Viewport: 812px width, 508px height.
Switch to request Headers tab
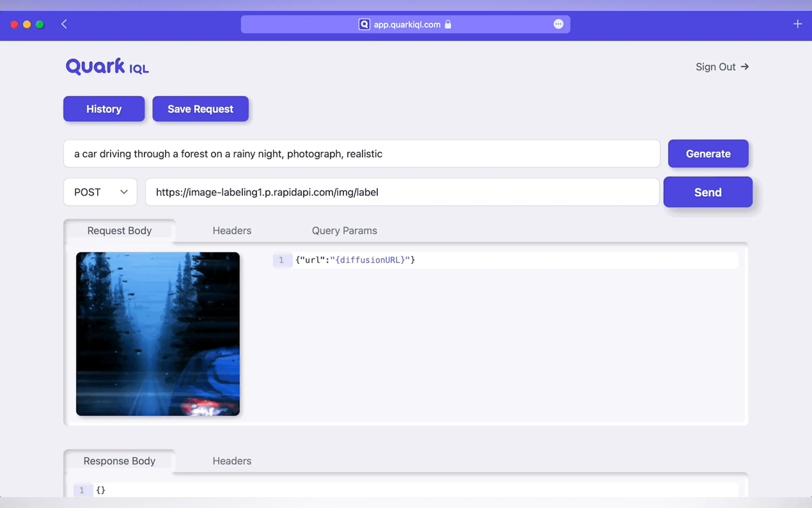(x=232, y=230)
